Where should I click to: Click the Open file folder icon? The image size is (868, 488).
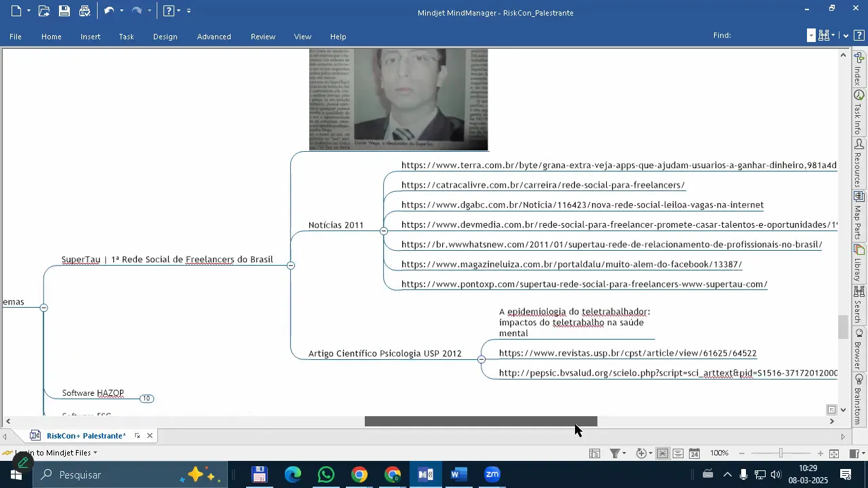[44, 11]
